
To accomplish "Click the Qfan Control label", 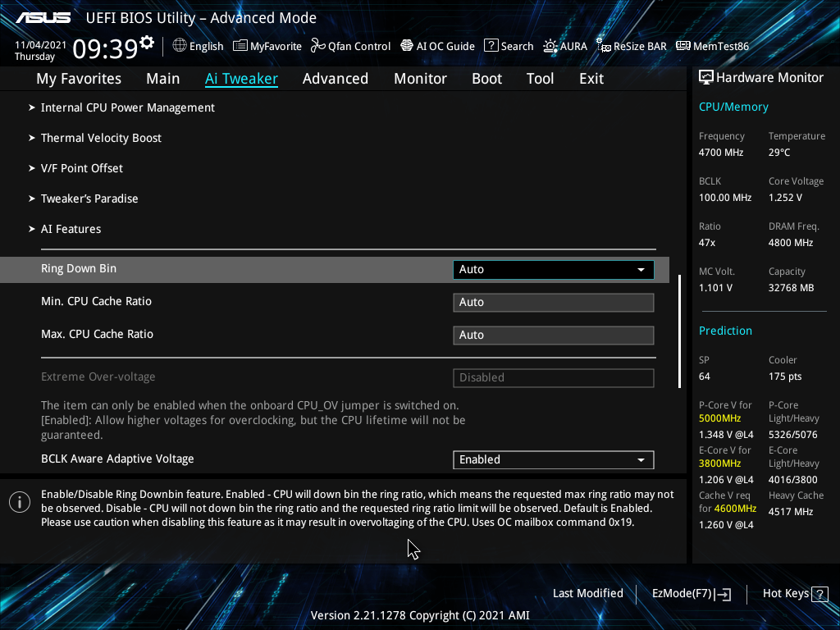I will (359, 47).
